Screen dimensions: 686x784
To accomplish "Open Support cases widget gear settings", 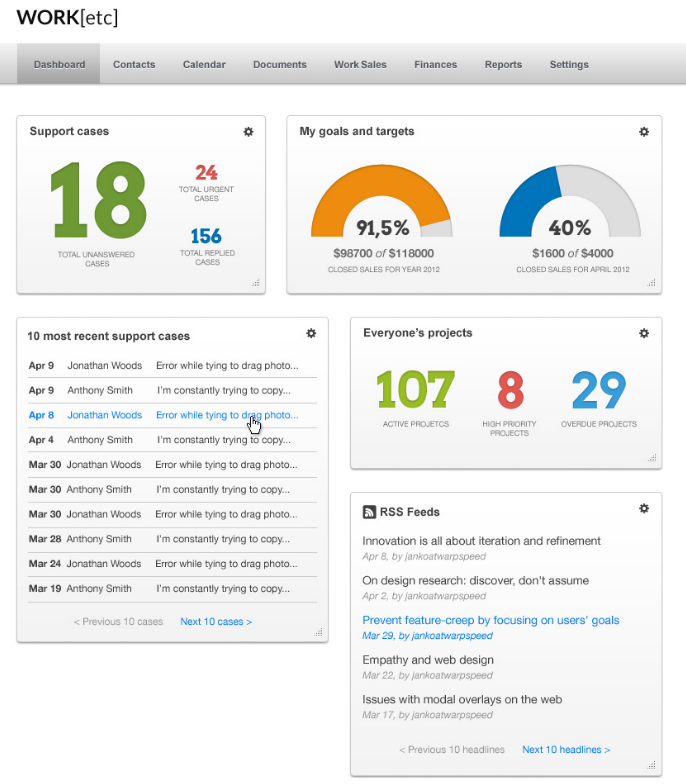I will click(x=248, y=132).
